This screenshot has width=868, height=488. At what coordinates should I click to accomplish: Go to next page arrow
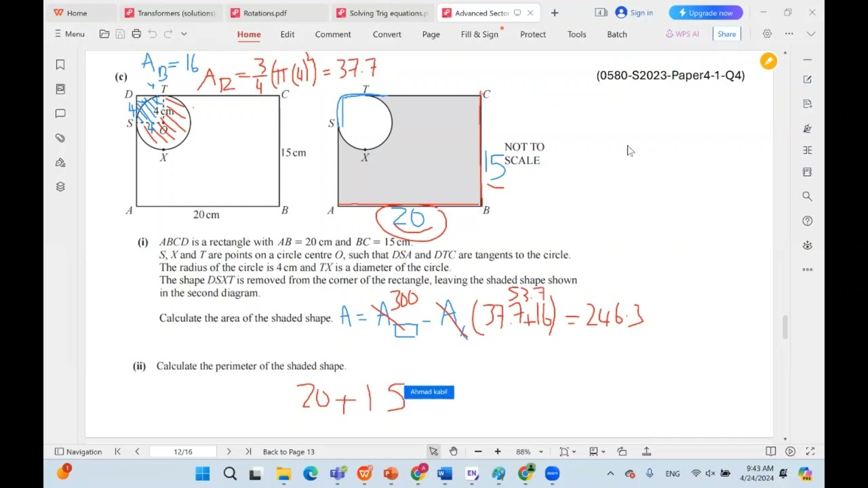tap(229, 451)
